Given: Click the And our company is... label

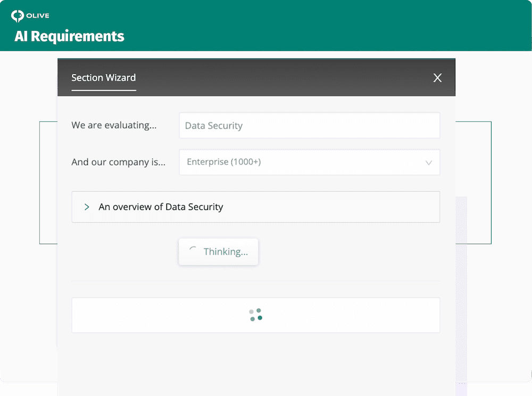Looking at the screenshot, I should tap(119, 162).
